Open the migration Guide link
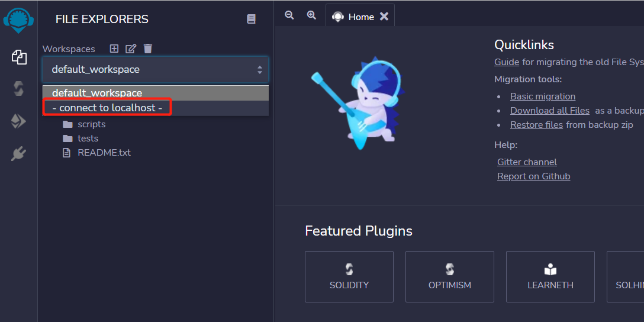This screenshot has width=644, height=322. click(507, 62)
